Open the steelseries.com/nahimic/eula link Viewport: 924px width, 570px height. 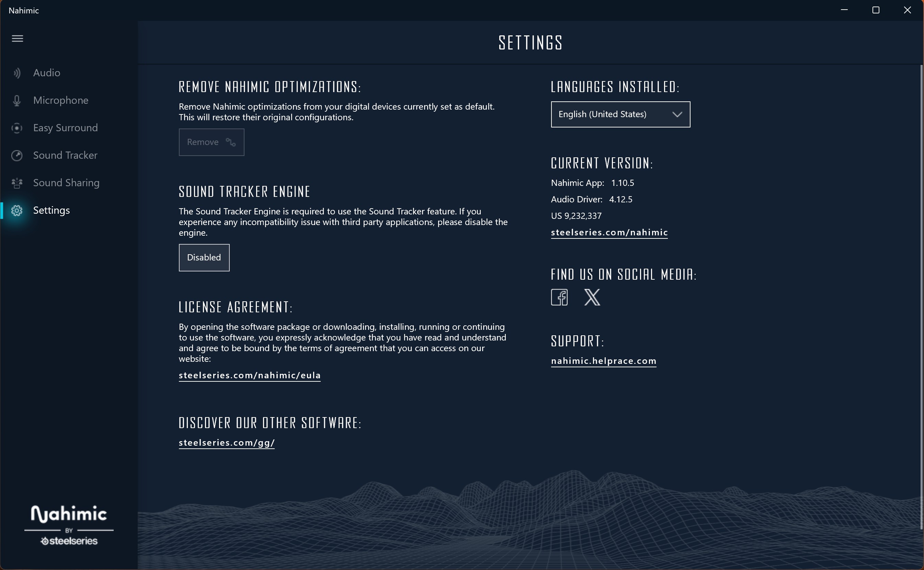249,375
